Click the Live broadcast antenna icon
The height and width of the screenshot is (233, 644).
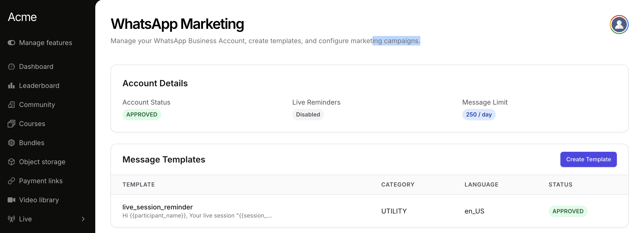point(11,219)
